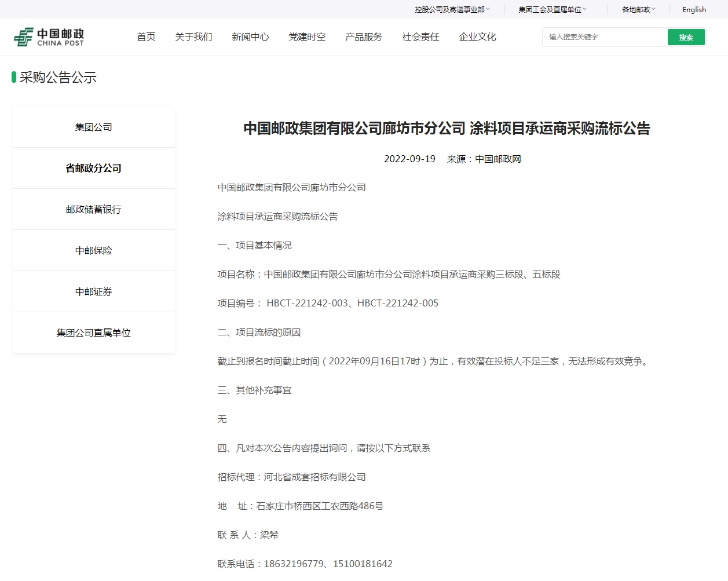
Task: Open the 社会责任 menu
Action: (x=420, y=37)
